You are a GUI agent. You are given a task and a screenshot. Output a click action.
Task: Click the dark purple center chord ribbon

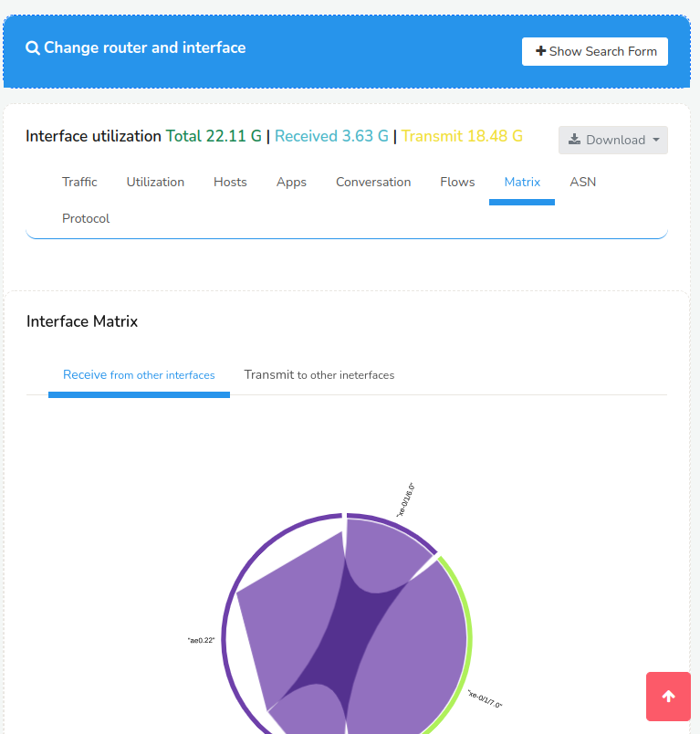tap(347, 632)
